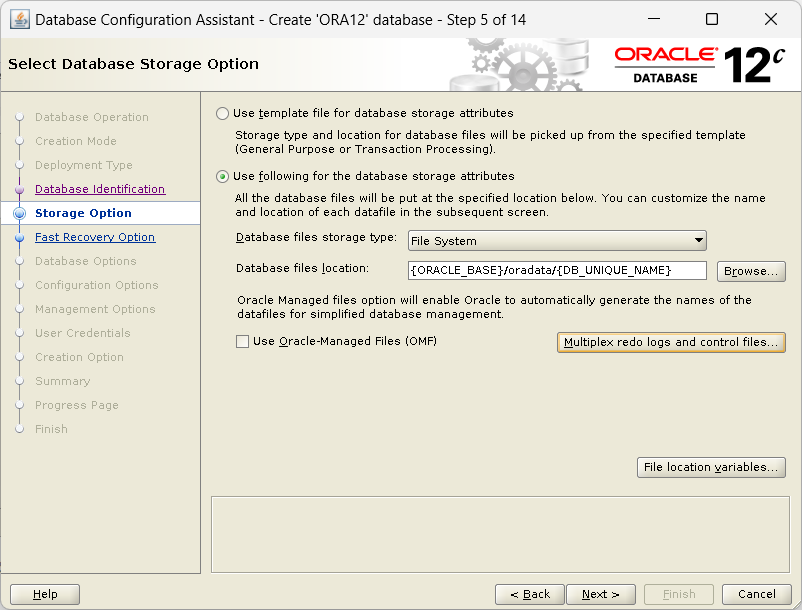Click the 'Select Database Storage Option' heading
The image size is (802, 610).
tap(133, 64)
